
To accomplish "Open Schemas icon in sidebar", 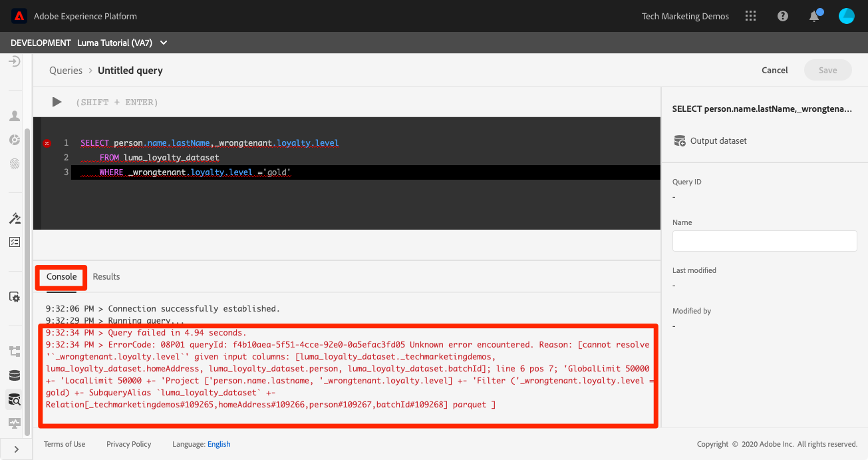I will pyautogui.click(x=15, y=351).
